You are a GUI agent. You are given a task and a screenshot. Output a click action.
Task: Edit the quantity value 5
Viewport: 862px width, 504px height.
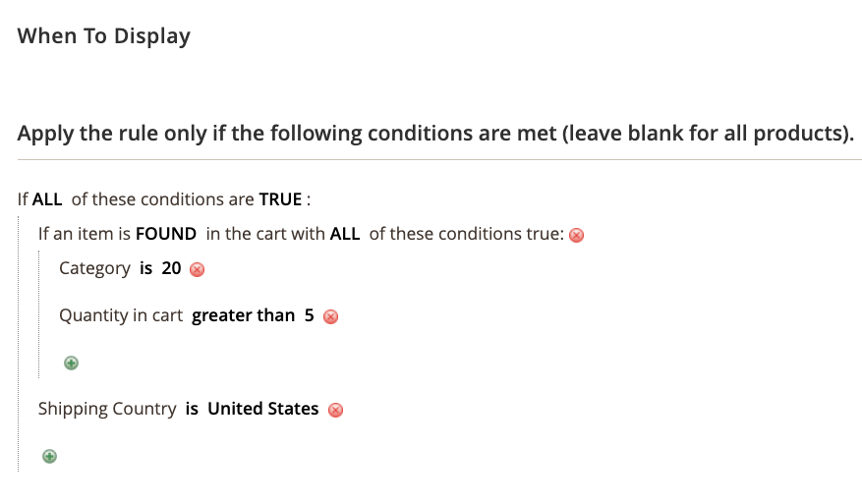[x=309, y=315]
